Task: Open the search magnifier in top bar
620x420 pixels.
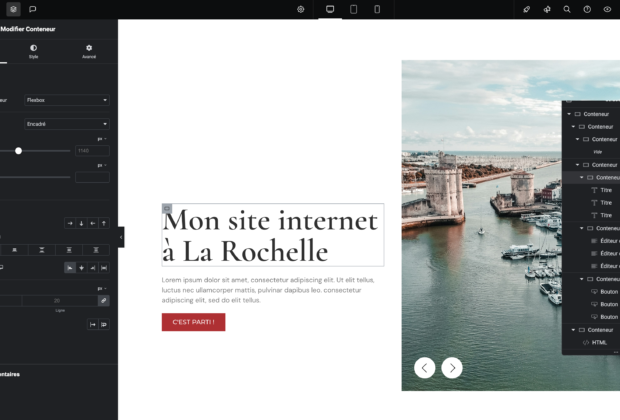Action: [567, 9]
